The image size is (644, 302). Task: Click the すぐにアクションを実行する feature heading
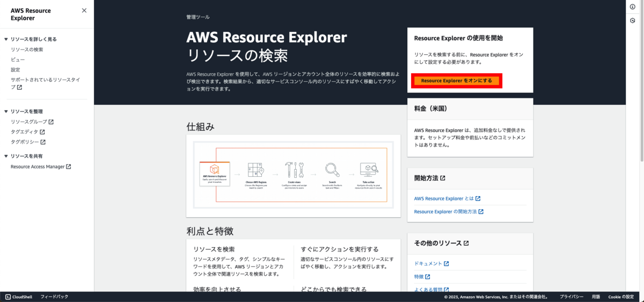[340, 249]
